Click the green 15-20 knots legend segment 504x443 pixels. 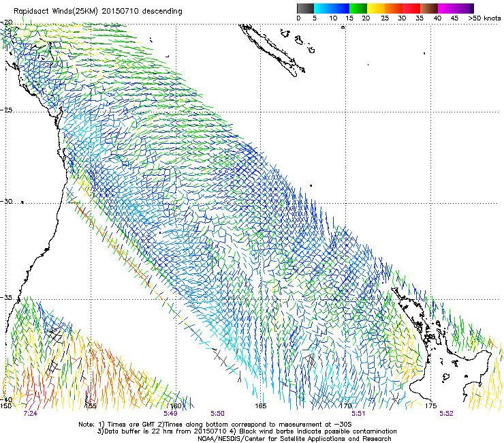coord(358,8)
